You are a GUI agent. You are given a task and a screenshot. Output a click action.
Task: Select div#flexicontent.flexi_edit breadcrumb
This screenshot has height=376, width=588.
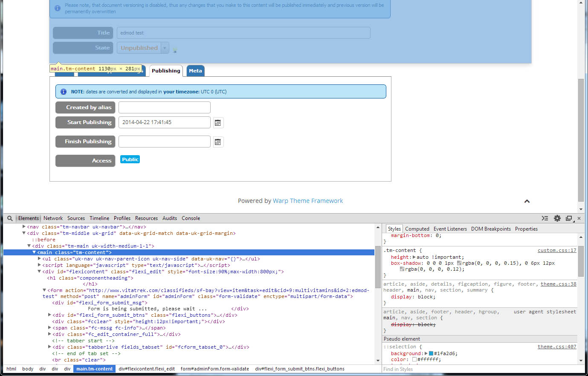(x=147, y=369)
